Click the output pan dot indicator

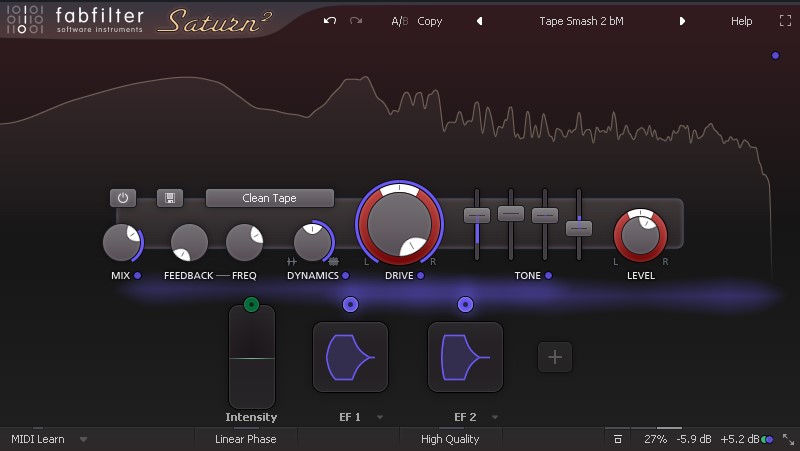point(767,439)
